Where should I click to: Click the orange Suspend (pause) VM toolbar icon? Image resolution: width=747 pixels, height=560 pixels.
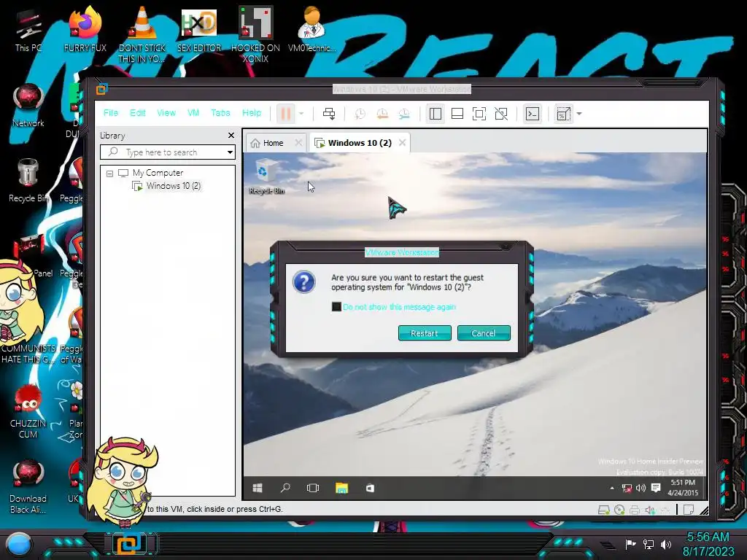pyautogui.click(x=285, y=114)
